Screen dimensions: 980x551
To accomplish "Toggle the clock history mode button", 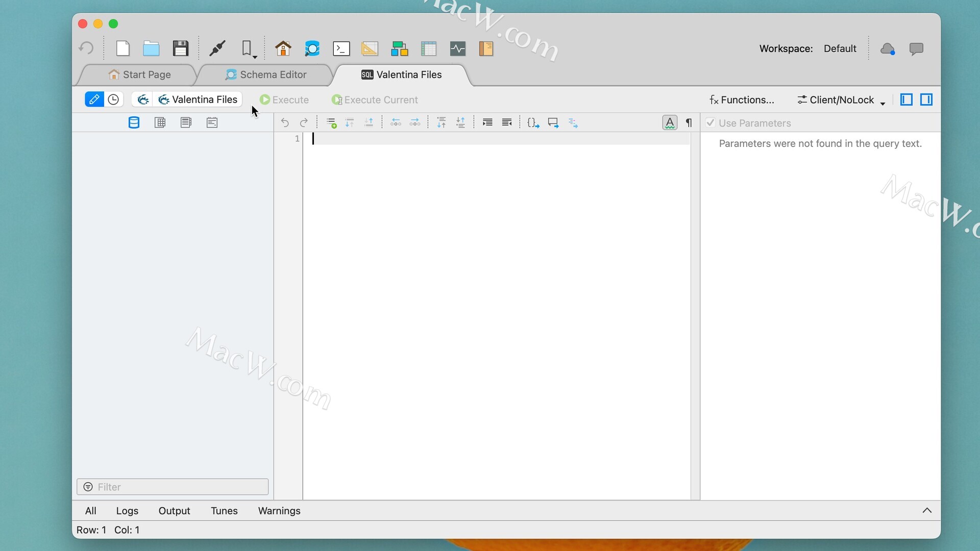I will [x=113, y=99].
